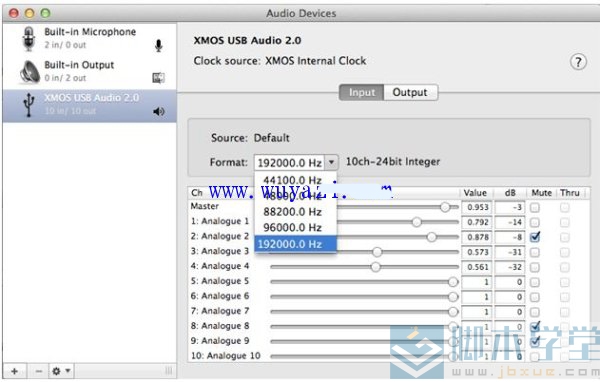Mute the 7: Analogue 7 channel

(x=535, y=312)
